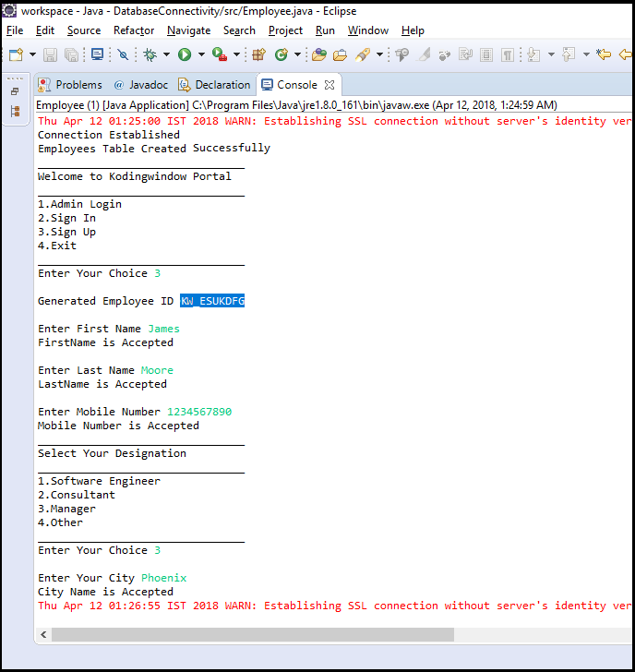
Task: Expand the Next Annotation dropdown arrow
Action: pos(551,54)
